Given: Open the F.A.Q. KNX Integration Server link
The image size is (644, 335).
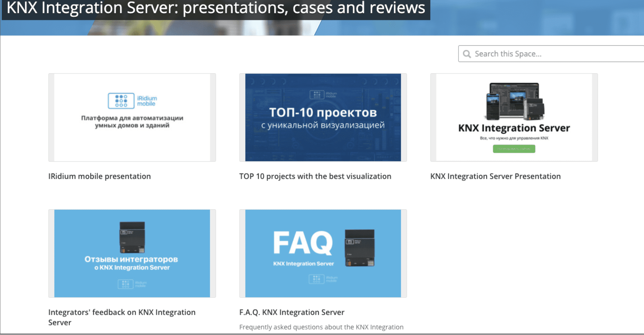Looking at the screenshot, I should 292,312.
